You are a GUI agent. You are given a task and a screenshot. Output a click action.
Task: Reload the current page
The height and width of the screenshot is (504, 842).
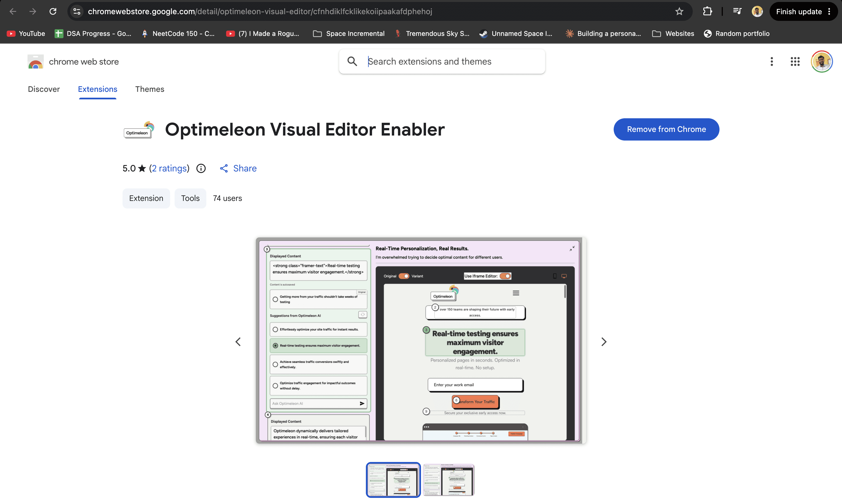coord(53,11)
